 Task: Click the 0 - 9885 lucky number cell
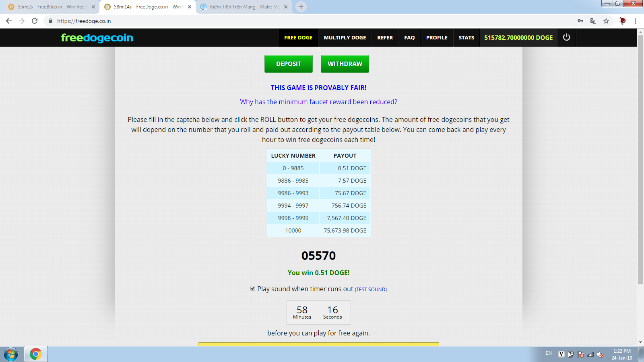pyautogui.click(x=293, y=168)
